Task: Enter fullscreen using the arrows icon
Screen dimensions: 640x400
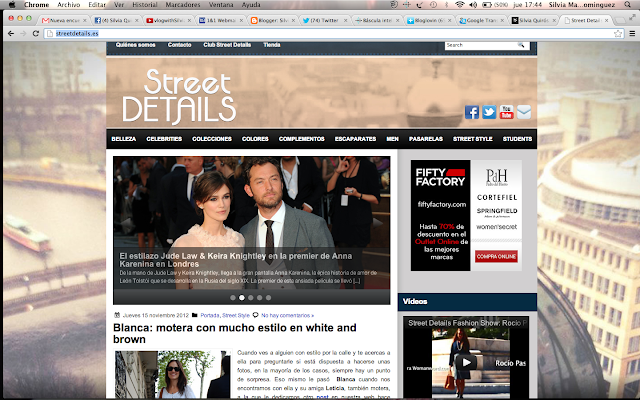Action: pyautogui.click(x=632, y=17)
